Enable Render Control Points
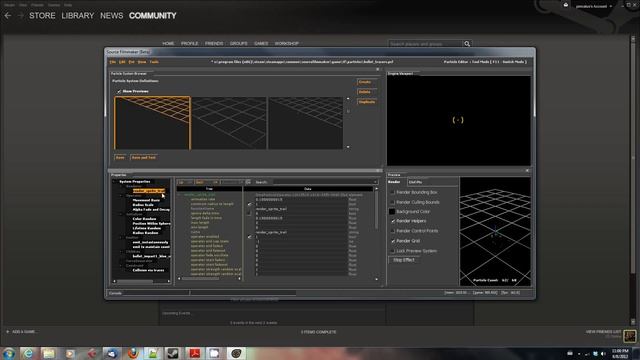 click(x=393, y=231)
